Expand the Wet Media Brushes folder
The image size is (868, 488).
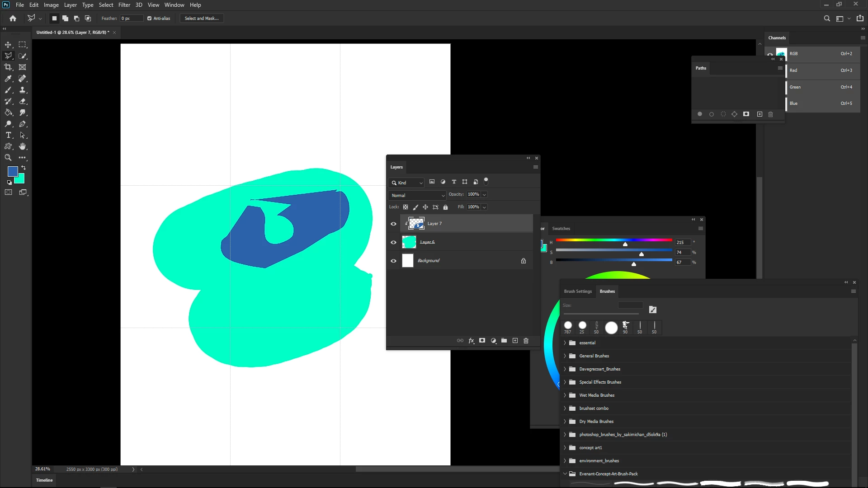click(565, 395)
